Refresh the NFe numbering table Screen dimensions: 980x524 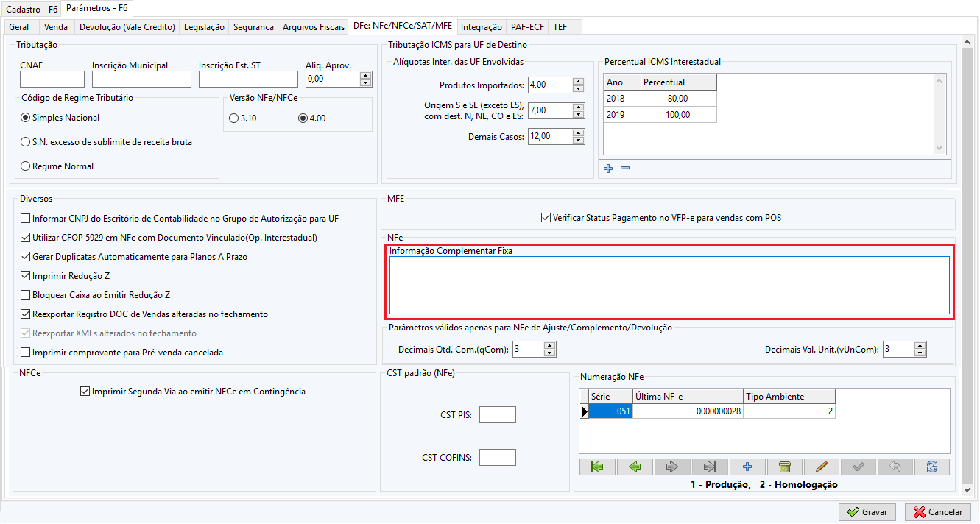click(932, 467)
